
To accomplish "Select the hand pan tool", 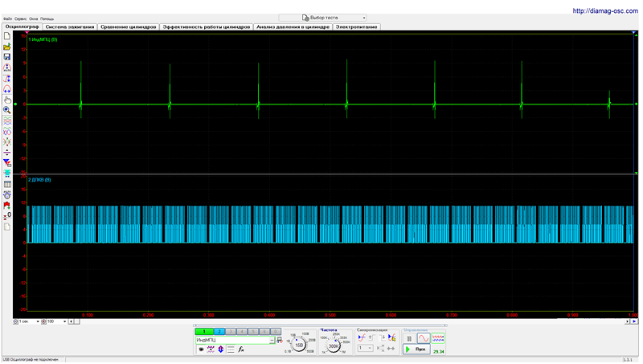I will click(7, 100).
